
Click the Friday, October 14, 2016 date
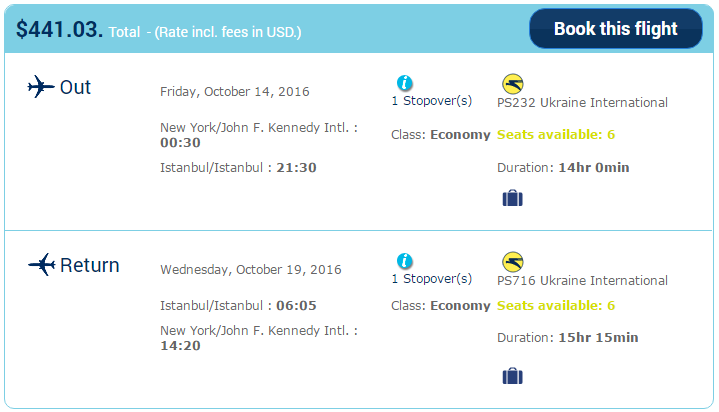point(235,92)
